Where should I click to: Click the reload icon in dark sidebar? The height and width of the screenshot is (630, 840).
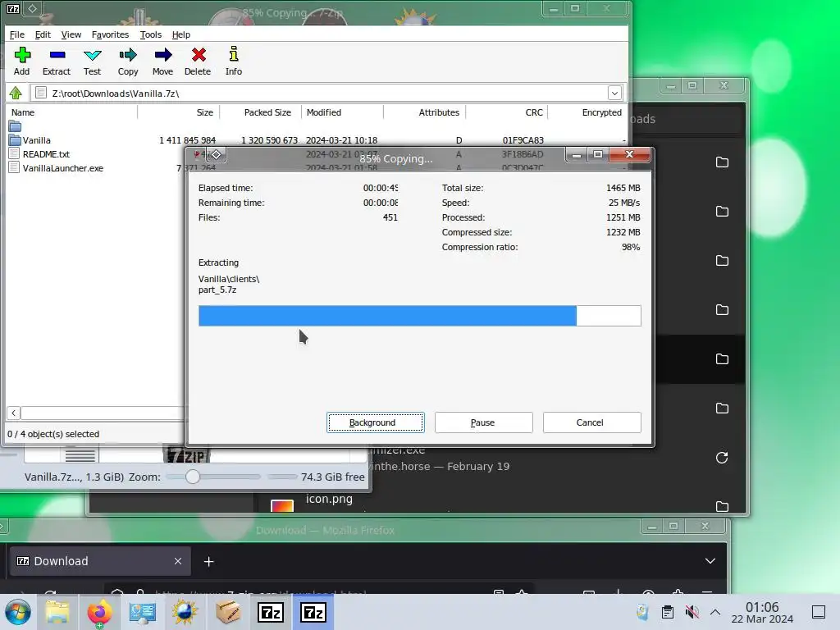tap(722, 458)
